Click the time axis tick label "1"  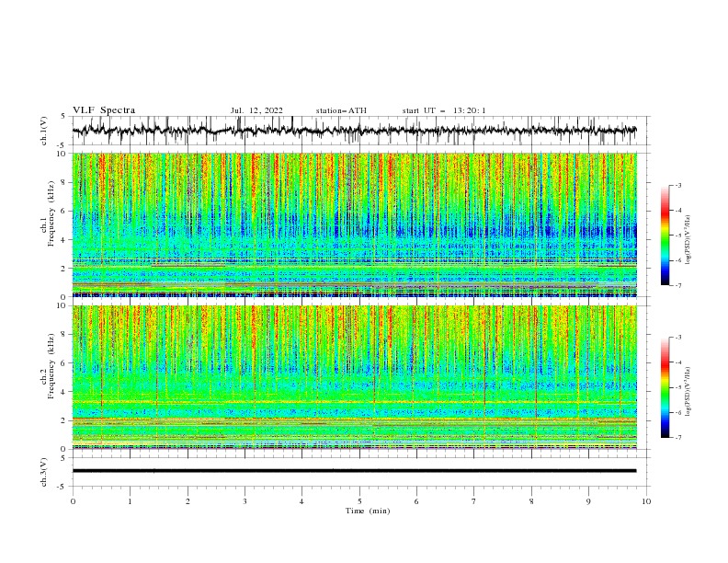click(x=130, y=501)
